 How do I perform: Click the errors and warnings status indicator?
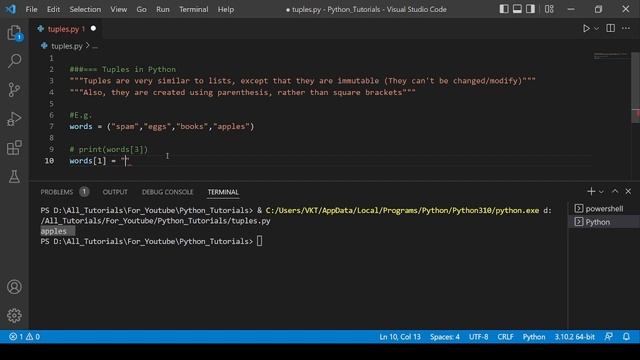coord(24,337)
